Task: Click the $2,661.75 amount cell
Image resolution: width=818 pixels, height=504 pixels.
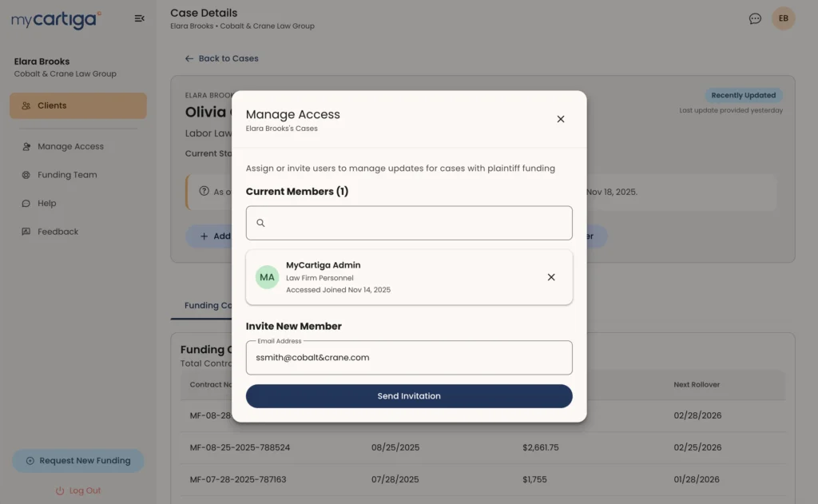Action: (x=541, y=447)
